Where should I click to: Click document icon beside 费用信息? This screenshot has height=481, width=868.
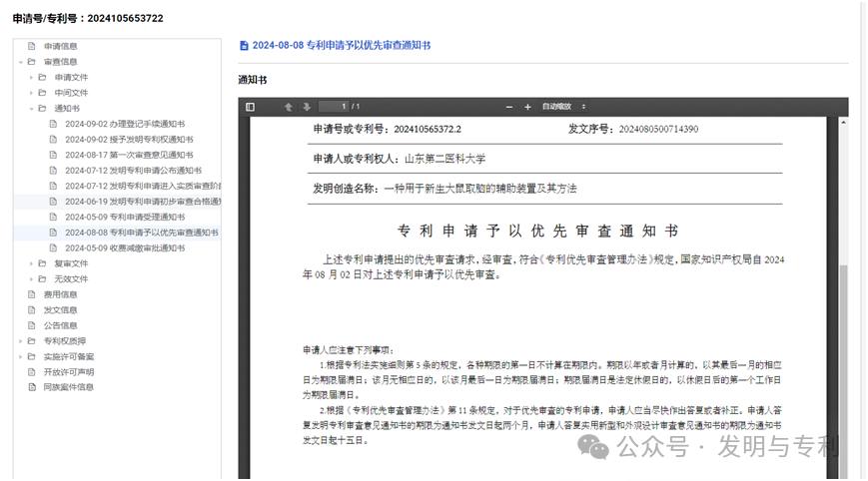(x=32, y=294)
